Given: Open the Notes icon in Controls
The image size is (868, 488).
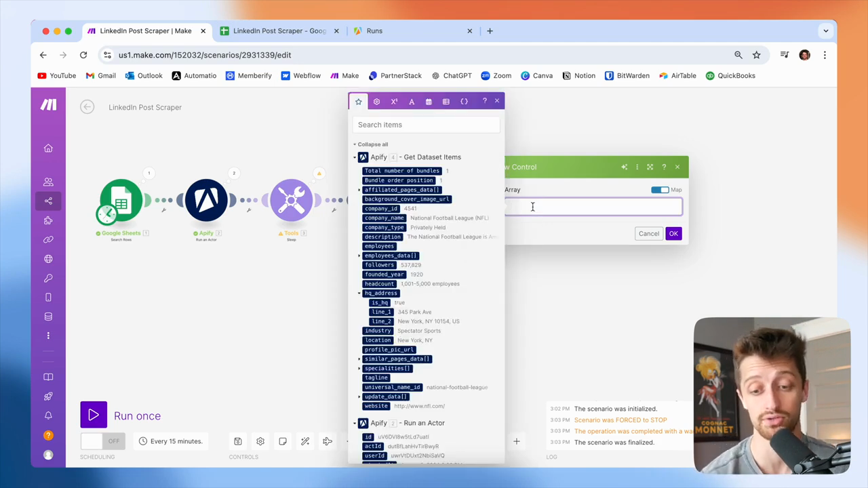Looking at the screenshot, I should click(x=283, y=441).
